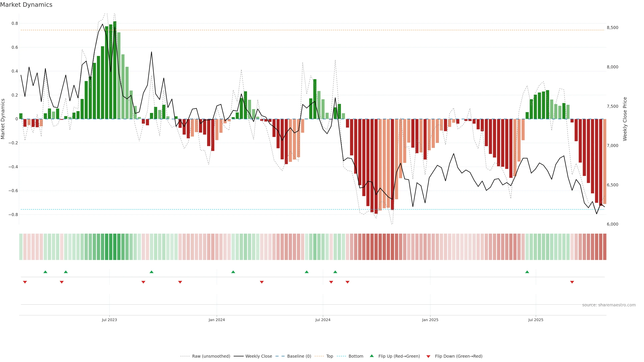Viewport: 644px width, 362px height.
Task: Click the Jan 2025 x-axis label
Action: click(430, 320)
